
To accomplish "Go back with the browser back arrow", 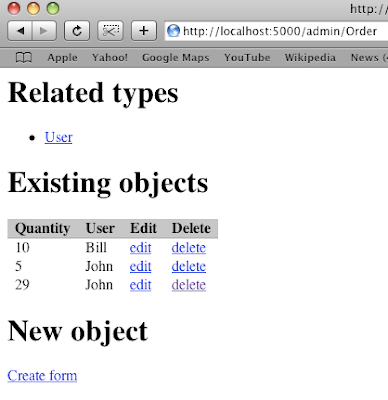I will [x=20, y=31].
